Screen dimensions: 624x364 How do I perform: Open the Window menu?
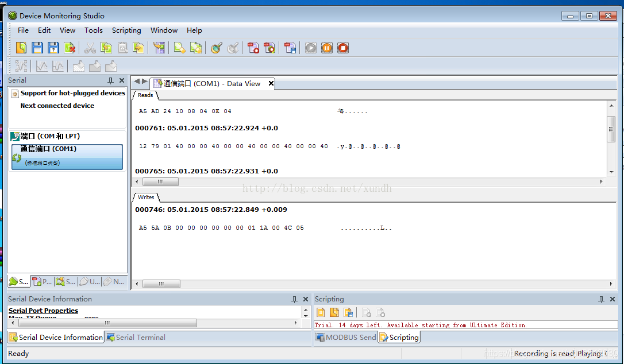pyautogui.click(x=164, y=30)
